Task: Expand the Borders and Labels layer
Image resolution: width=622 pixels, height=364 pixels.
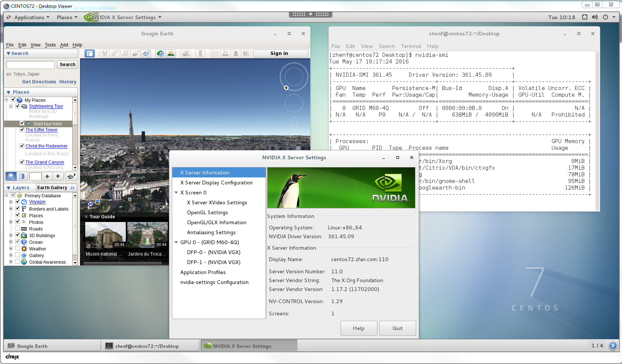Action: [x=11, y=209]
